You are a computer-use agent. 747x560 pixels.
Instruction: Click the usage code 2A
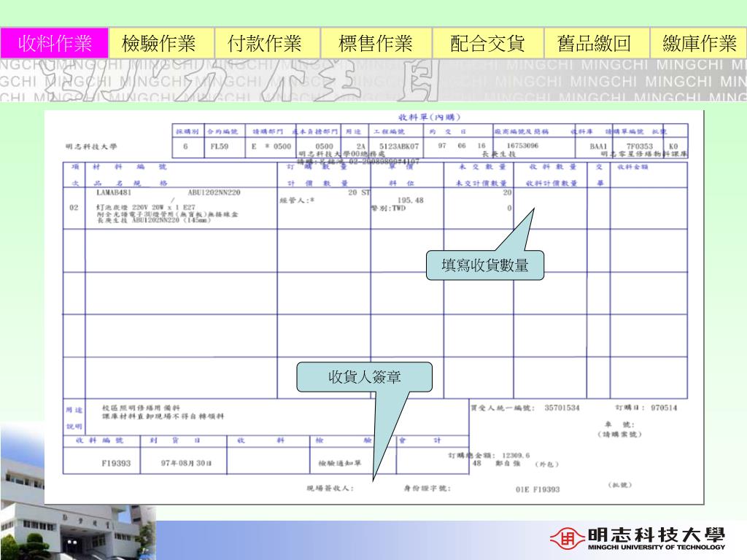pos(360,146)
